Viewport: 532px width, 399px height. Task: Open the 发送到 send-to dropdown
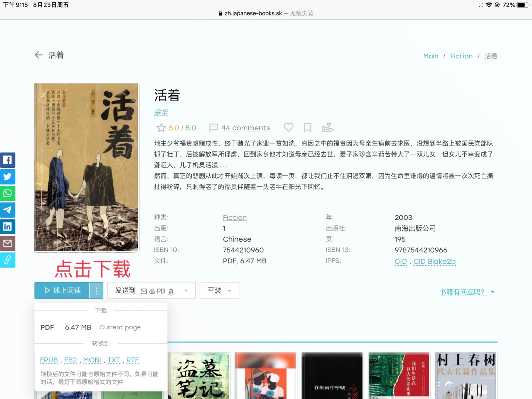[151, 291]
